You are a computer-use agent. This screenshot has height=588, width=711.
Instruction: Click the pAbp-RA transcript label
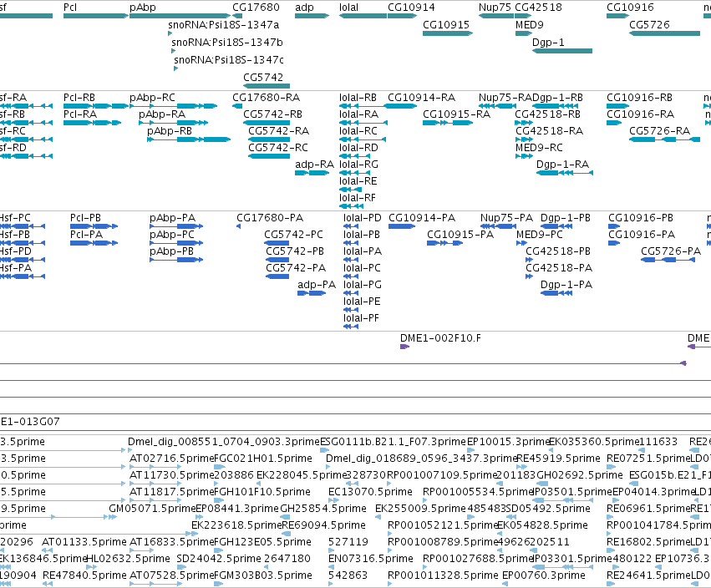(162, 114)
